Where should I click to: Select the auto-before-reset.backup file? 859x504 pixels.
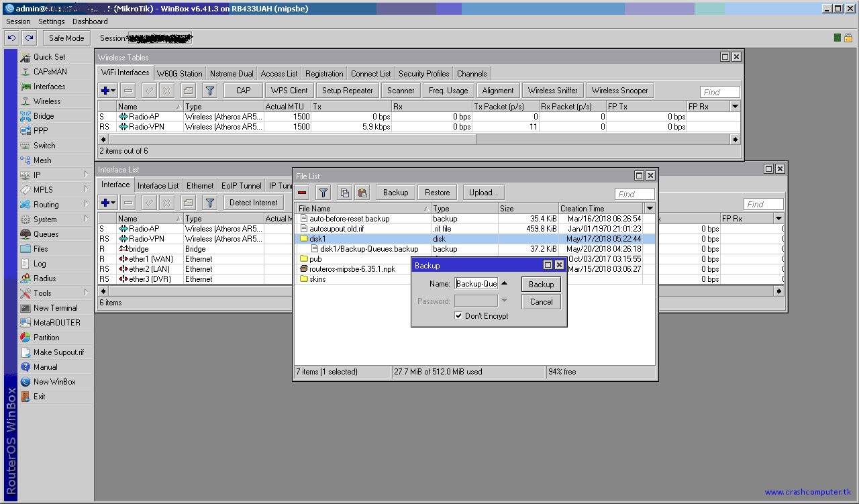click(x=474, y=219)
